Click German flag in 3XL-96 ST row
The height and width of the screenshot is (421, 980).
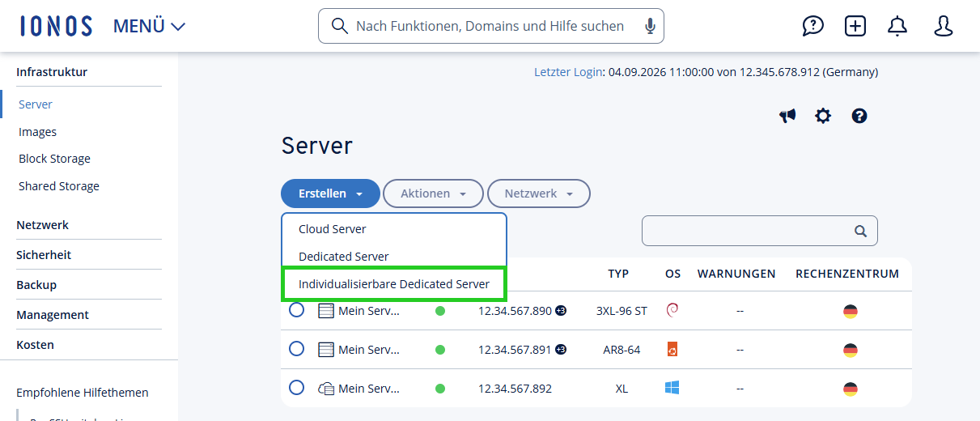coord(850,312)
